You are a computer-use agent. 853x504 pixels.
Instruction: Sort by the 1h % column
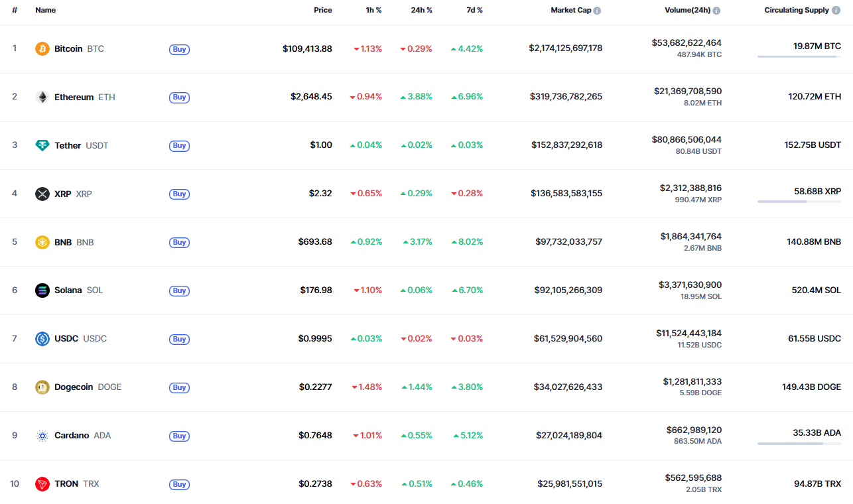(373, 11)
